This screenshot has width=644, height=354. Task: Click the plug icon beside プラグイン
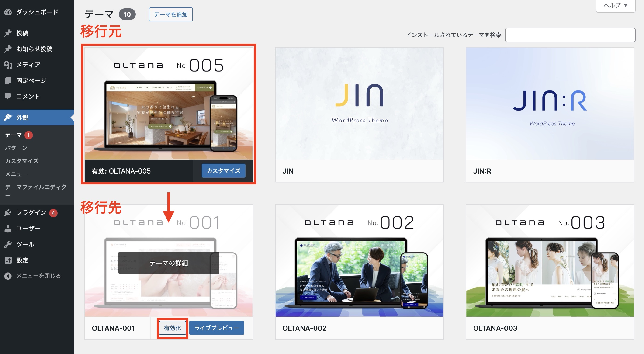click(8, 212)
